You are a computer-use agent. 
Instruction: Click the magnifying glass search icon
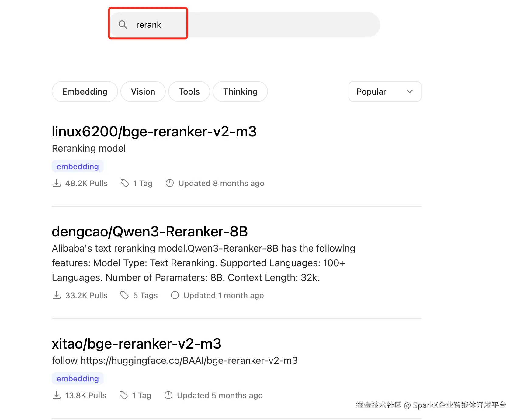(123, 25)
